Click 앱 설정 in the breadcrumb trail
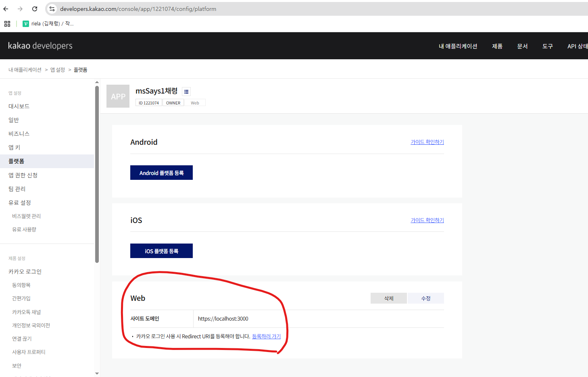Viewport: 588px width, 377px height. point(57,69)
